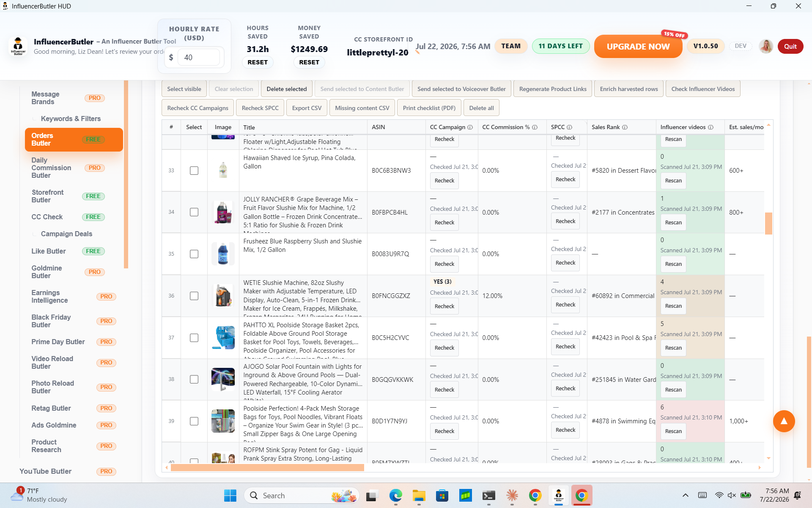Screen dimensions: 812x508
Task: Open the weather widget in taskbar
Action: 39,495
